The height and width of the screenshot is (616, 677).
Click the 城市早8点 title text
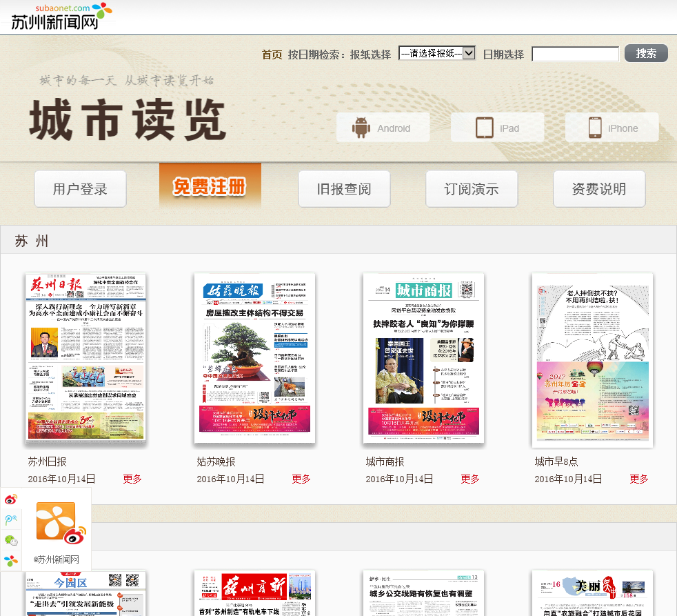pyautogui.click(x=556, y=461)
